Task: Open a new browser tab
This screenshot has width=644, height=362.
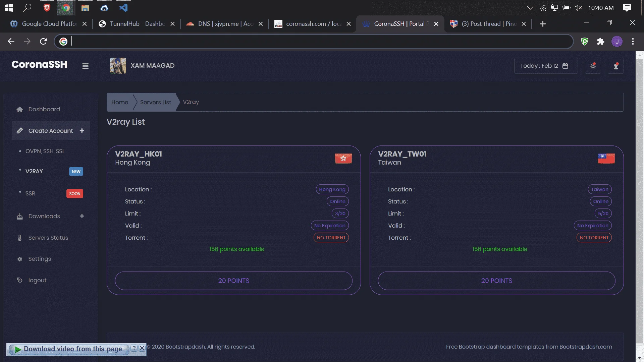Action: click(543, 24)
